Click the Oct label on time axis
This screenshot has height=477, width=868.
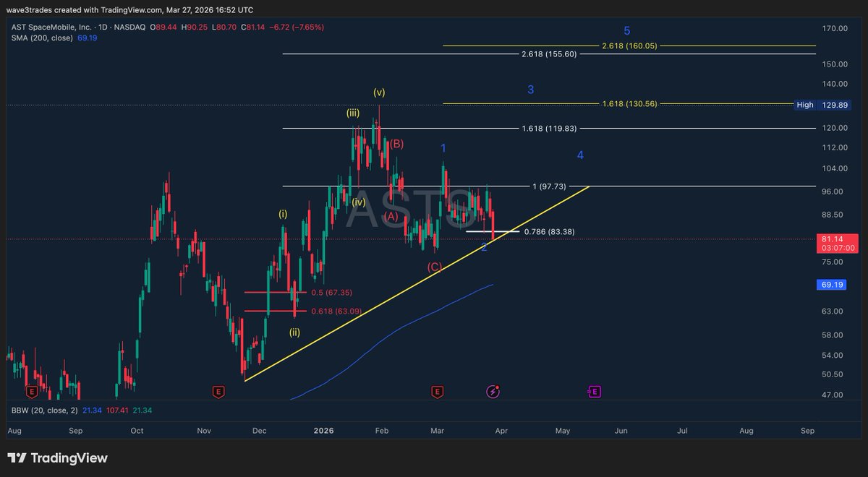point(137,430)
